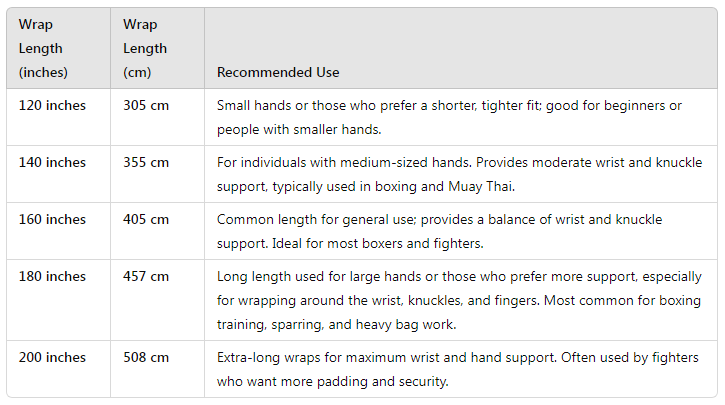Click the "160 inches" cell

pyautogui.click(x=52, y=219)
